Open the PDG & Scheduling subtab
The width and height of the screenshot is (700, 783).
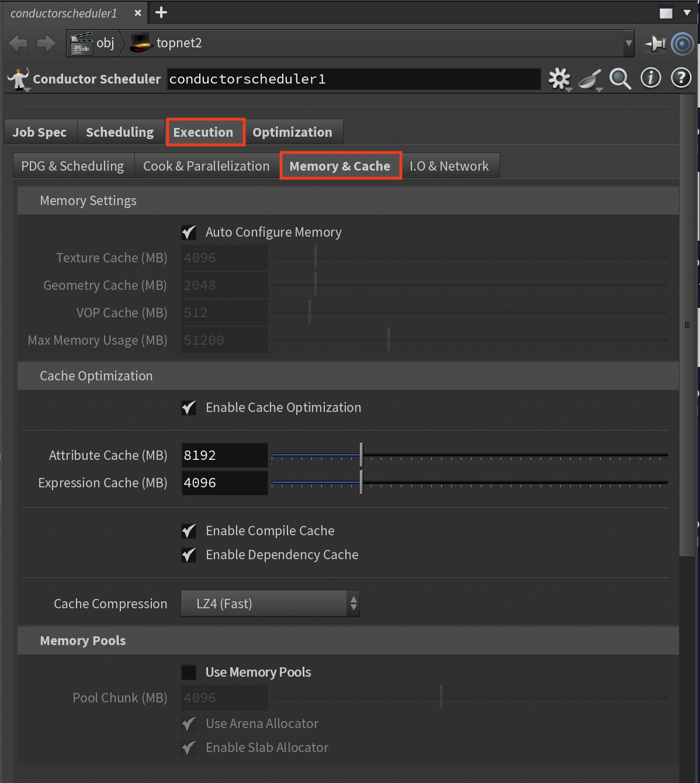pyautogui.click(x=73, y=166)
